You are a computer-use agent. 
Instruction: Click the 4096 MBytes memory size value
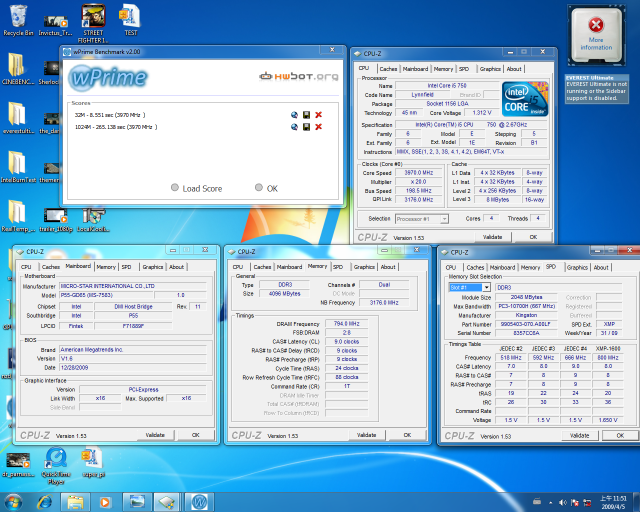click(x=284, y=294)
